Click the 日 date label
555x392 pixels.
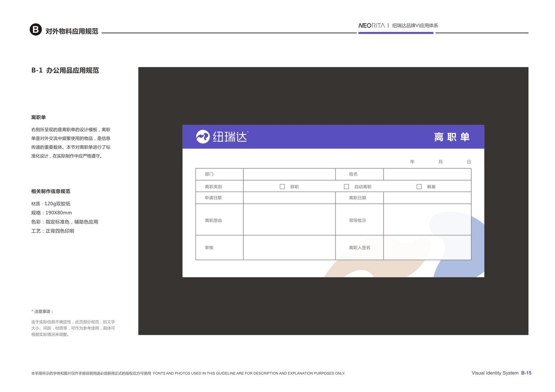(x=469, y=162)
